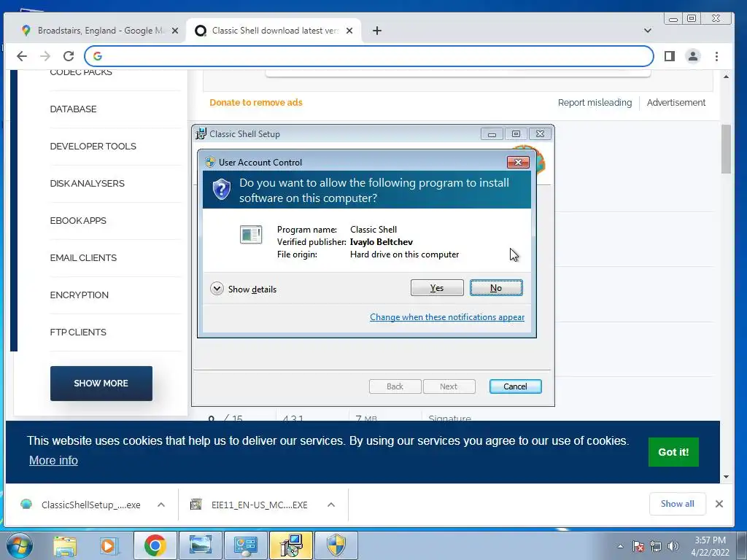The width and height of the screenshot is (747, 560).
Task: Click ClassicShellSetup download file icon
Action: pos(26,504)
